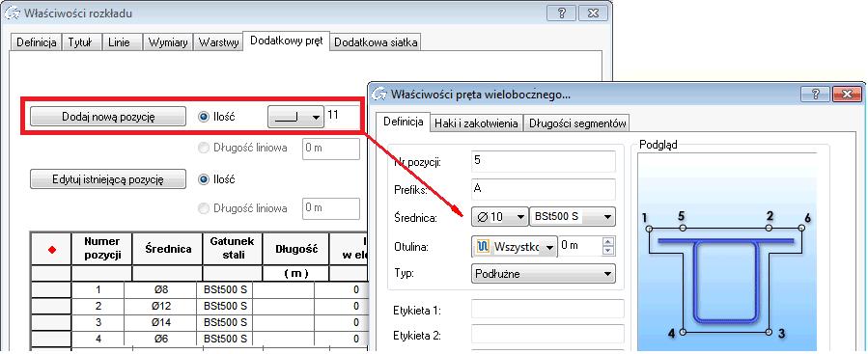Click the Numer pozycji column header
This screenshot has width=868, height=354.
(101, 249)
